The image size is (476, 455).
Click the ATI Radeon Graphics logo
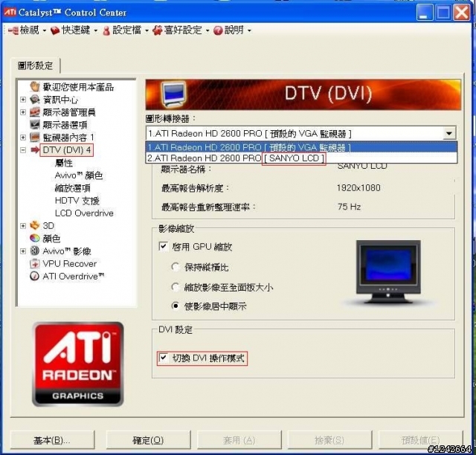coord(77,364)
